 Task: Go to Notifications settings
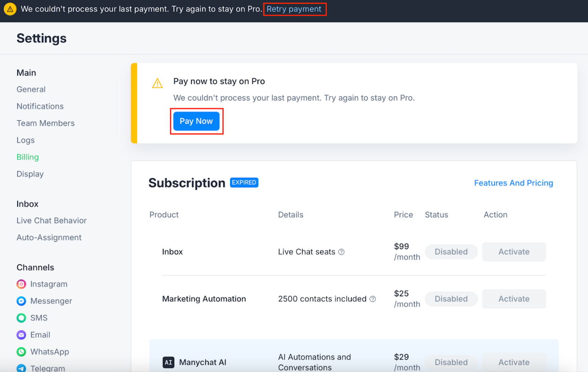coord(40,106)
